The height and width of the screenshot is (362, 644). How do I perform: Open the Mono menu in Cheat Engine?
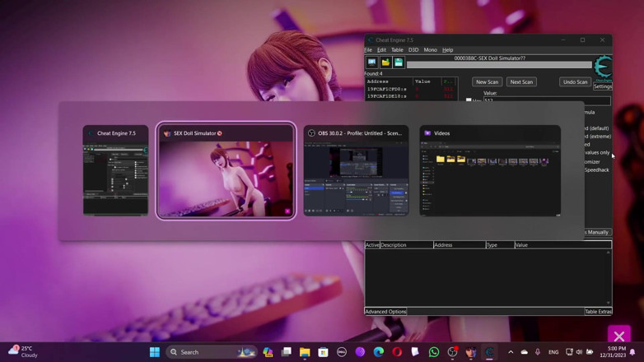[430, 50]
